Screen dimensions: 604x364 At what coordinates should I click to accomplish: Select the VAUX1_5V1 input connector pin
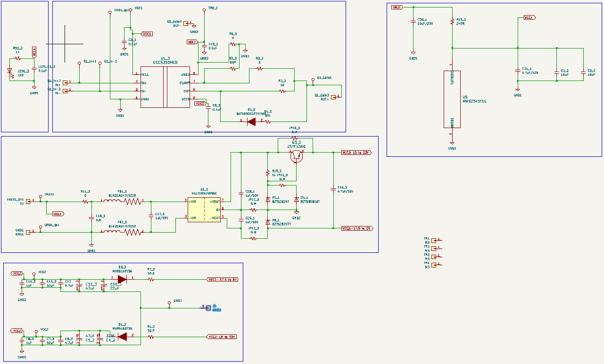[28, 202]
